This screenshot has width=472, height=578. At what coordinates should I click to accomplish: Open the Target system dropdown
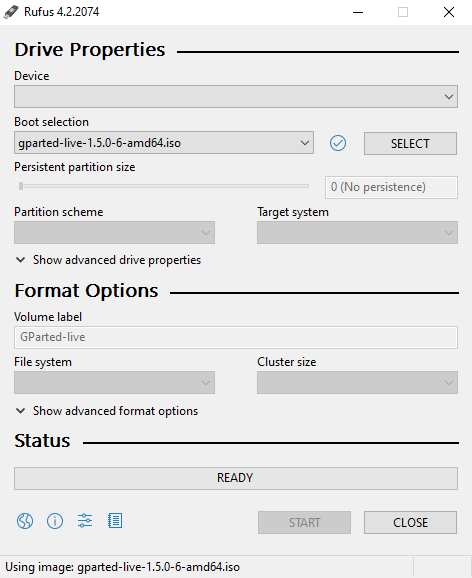(x=357, y=233)
